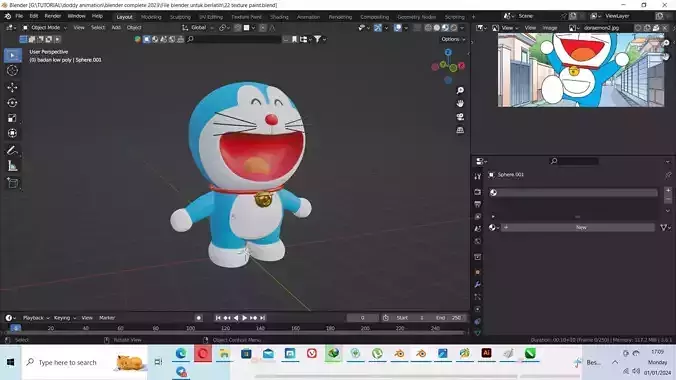
Task: Open Tool properties tab icon
Action: click(x=478, y=177)
